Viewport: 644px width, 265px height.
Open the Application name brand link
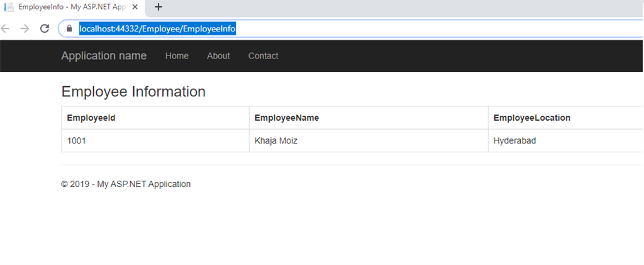(104, 56)
